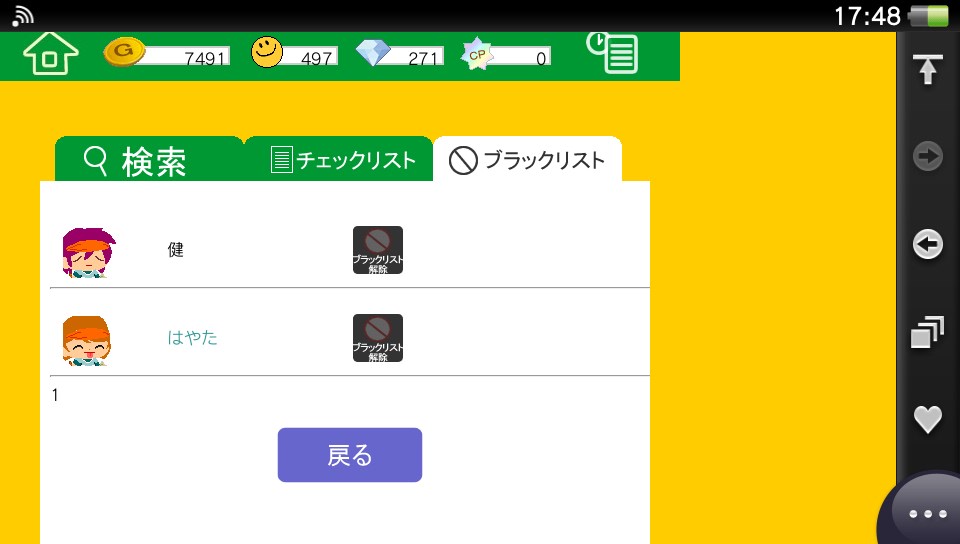Image resolution: width=960 pixels, height=544 pixels.
Task: Remove はやた from the blacklist
Action: coord(378,338)
